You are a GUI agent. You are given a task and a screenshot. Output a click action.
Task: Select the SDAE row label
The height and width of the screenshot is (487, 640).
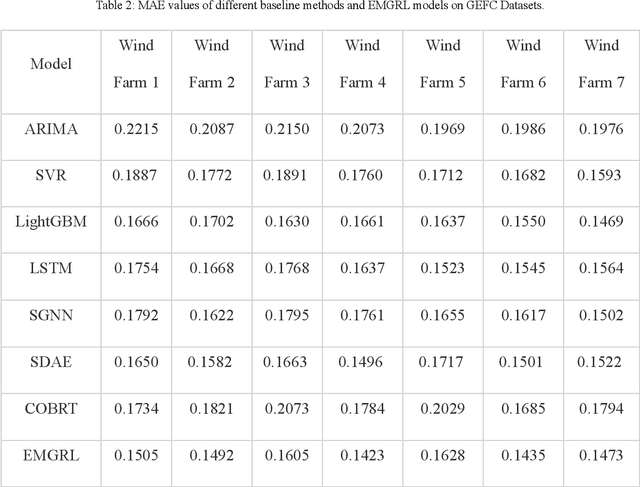(51, 362)
